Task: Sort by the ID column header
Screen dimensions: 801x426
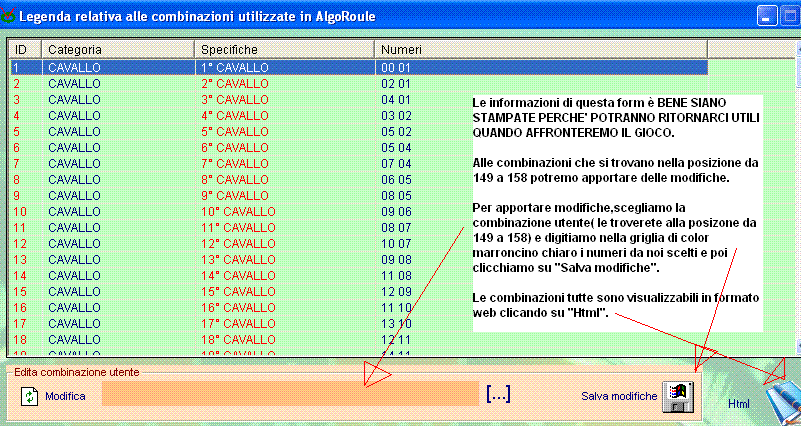Action: pos(25,49)
